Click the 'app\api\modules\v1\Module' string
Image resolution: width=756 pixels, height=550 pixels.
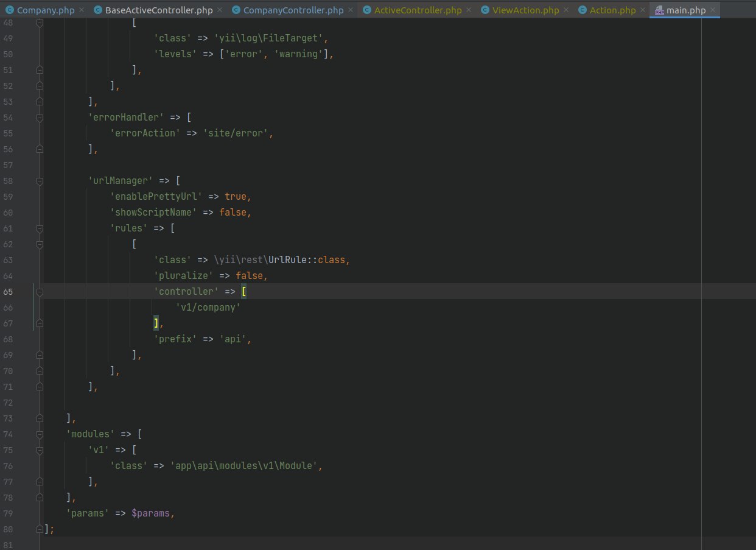(x=243, y=466)
